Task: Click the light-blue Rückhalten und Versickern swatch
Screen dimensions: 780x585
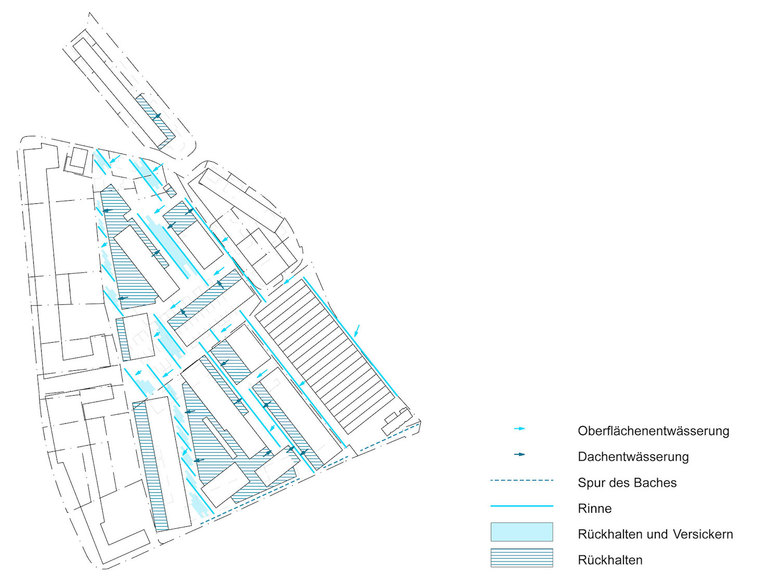Action: tap(521, 533)
